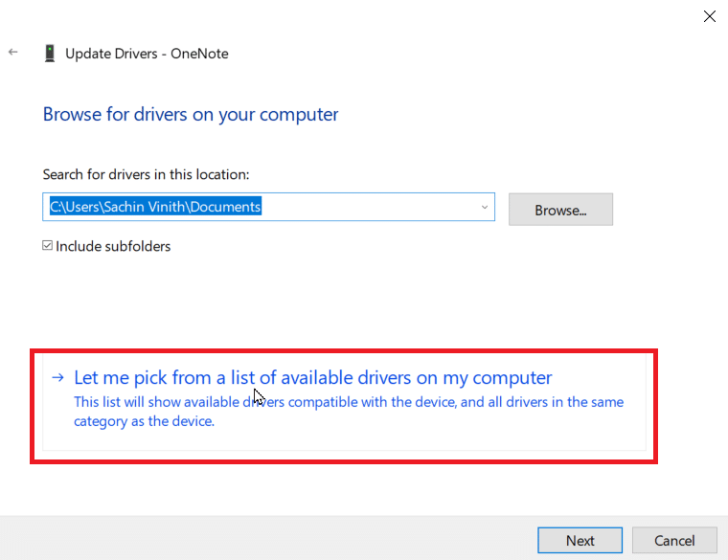Screen dimensions: 728x560
Task: Click blank space inside the location combo box
Action: tap(369, 207)
